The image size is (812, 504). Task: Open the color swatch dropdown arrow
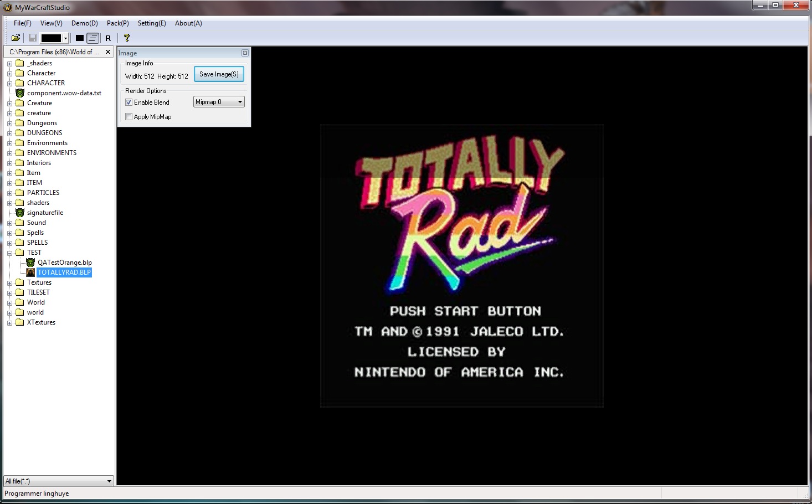pos(65,38)
